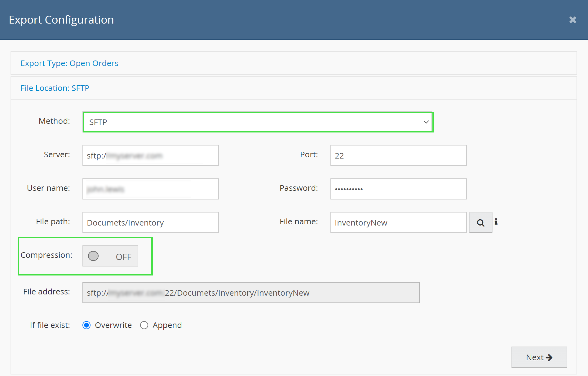Select the Overwrite radio button
The width and height of the screenshot is (588, 376).
(86, 325)
